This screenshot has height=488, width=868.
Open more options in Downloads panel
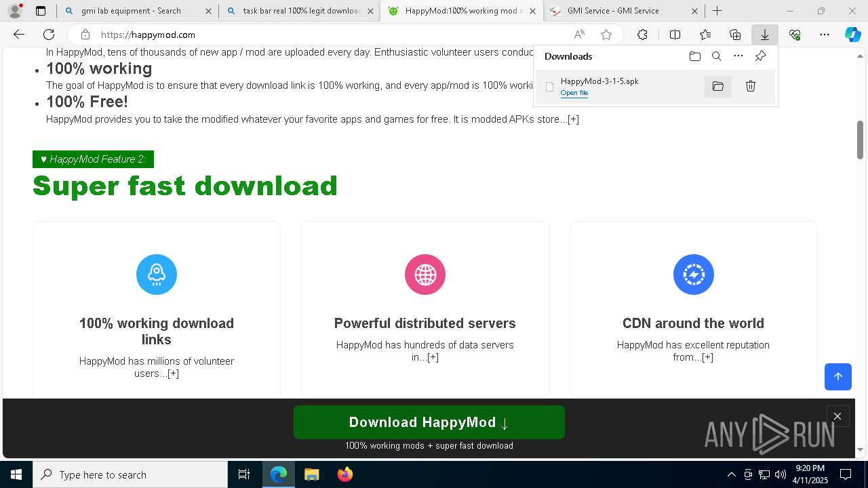pyautogui.click(x=738, y=56)
